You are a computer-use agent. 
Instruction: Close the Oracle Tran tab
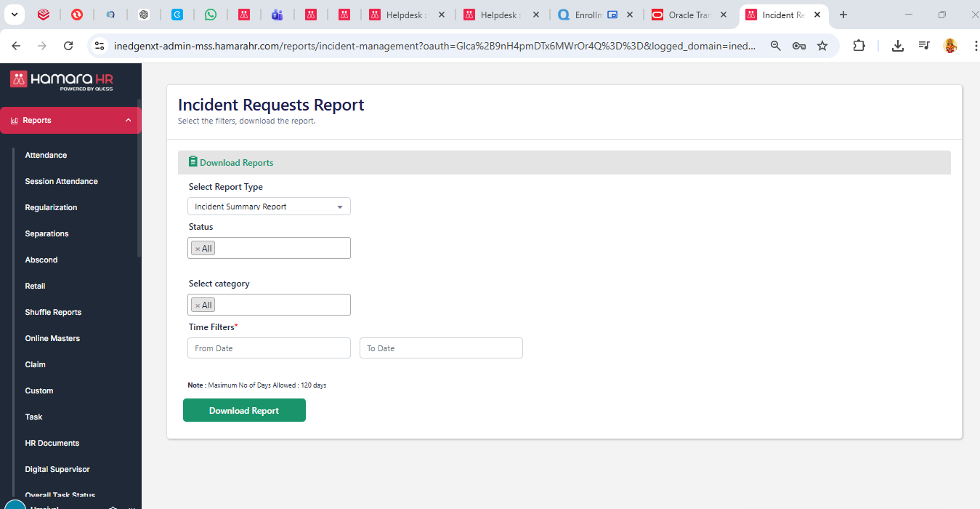(723, 15)
